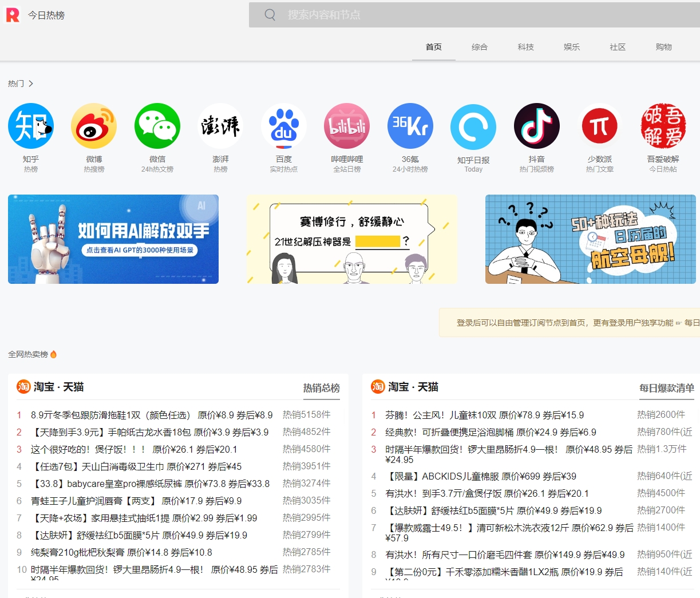Open the 微博 热搜榜 icon

pos(94,126)
